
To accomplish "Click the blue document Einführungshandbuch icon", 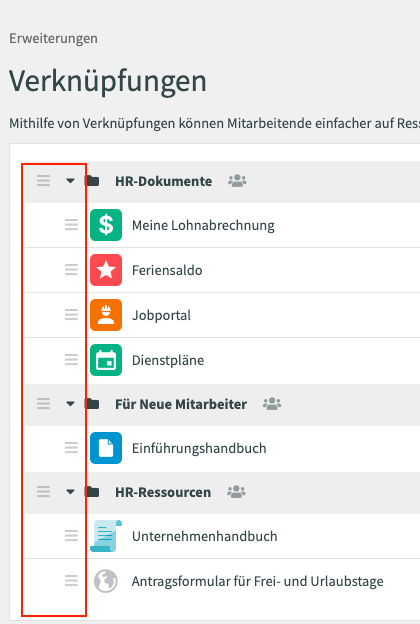I will point(106,448).
